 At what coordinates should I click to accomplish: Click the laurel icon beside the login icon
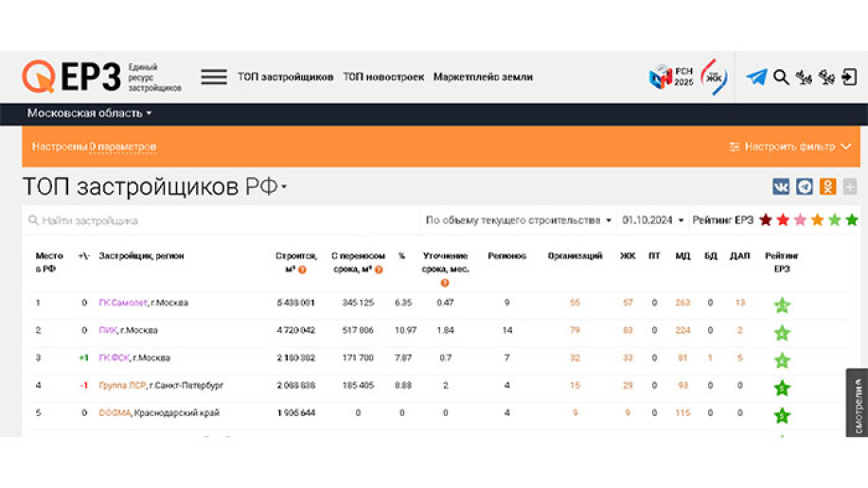[x=826, y=77]
